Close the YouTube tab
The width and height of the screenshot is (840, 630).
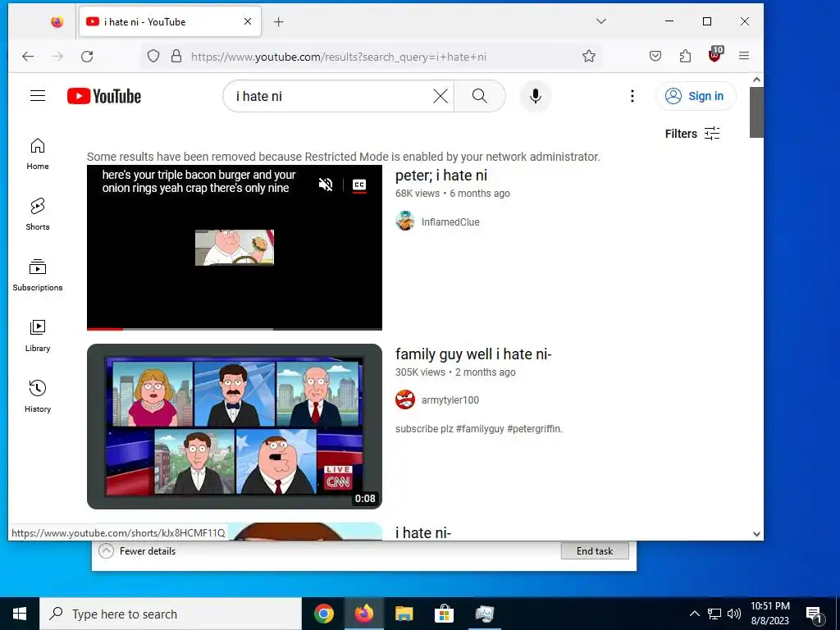[248, 21]
